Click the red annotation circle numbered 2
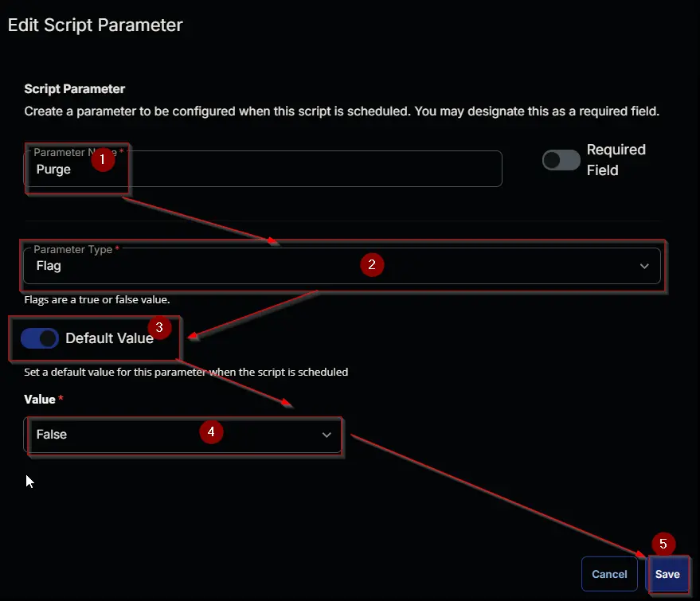Viewport: 700px width, 601px height. point(372,264)
